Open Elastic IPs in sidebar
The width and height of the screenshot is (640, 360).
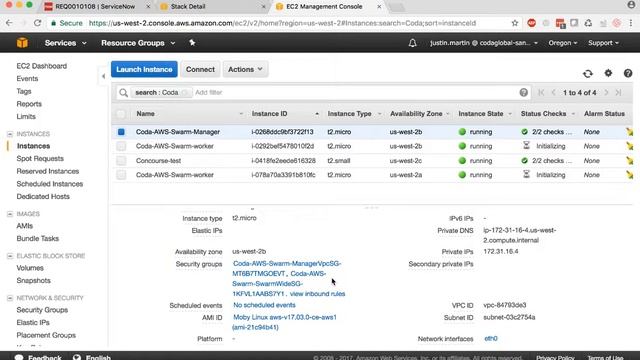click(33, 323)
